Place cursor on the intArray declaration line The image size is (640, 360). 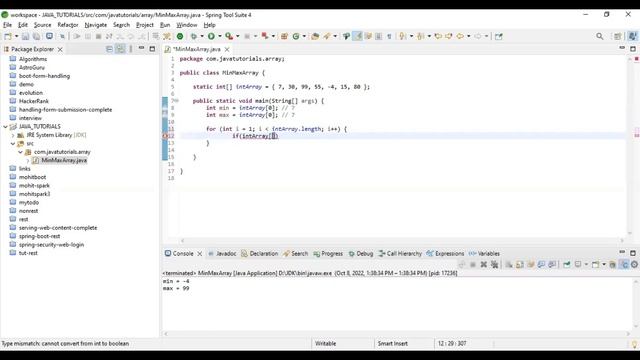pyautogui.click(x=281, y=87)
